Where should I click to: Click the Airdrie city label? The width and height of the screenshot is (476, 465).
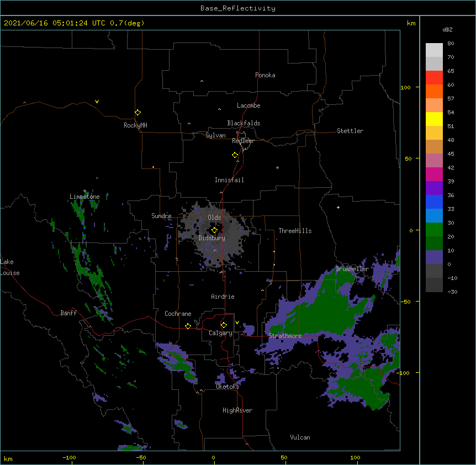click(x=223, y=297)
